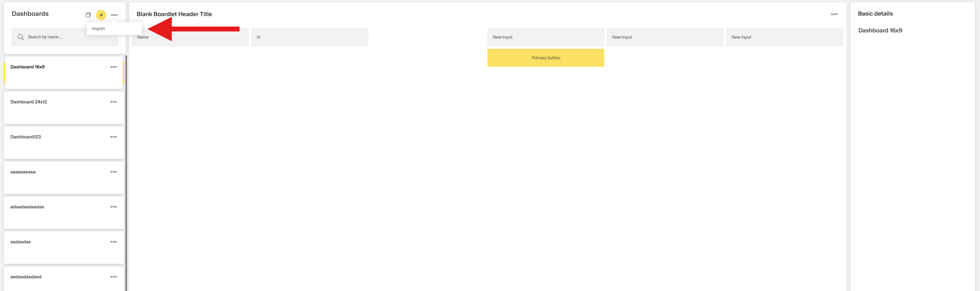Click the search magnifier icon

click(20, 37)
